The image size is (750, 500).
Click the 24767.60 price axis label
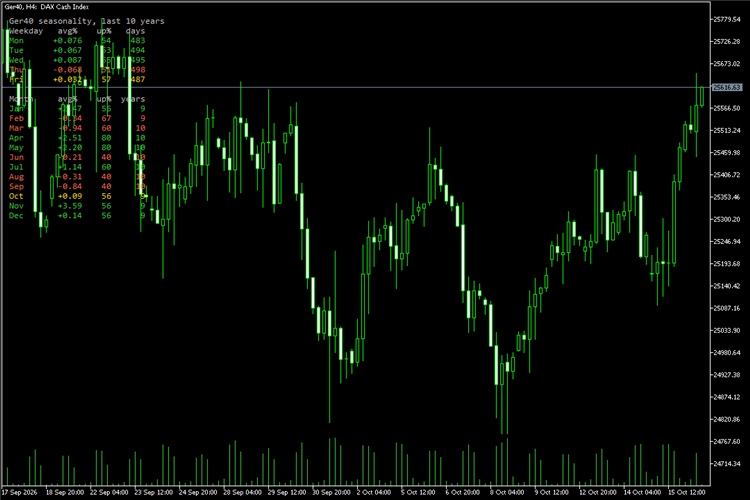(x=727, y=442)
